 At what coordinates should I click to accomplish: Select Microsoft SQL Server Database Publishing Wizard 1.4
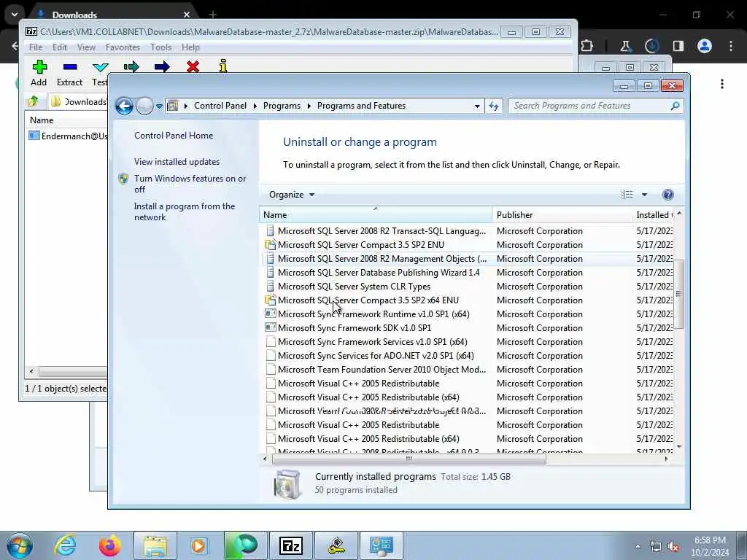(x=379, y=273)
